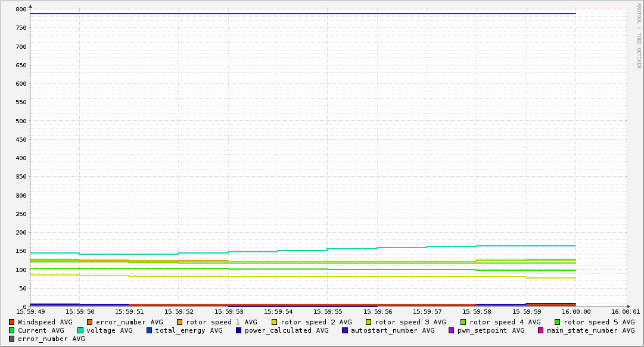
Task: Click the yellow rotor speed 2 AVG swatch
Action: tap(274, 322)
